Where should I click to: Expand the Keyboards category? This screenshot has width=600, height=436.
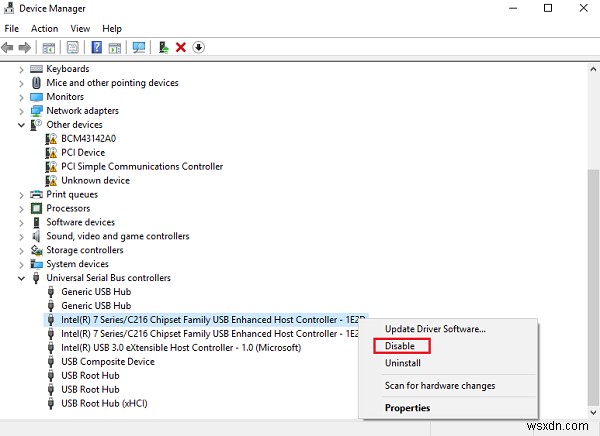pos(21,70)
